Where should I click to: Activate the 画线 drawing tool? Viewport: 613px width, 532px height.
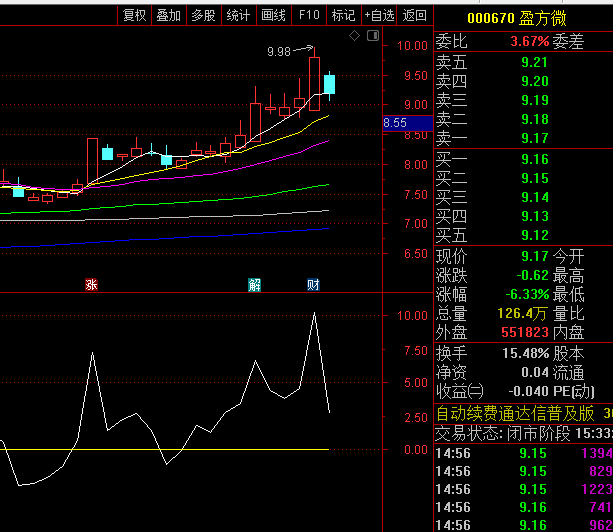point(274,16)
